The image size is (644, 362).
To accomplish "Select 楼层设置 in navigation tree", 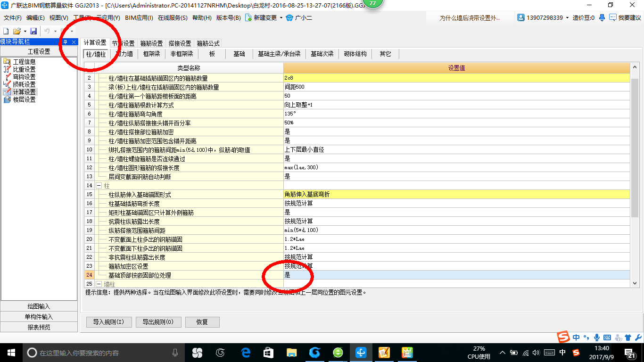I will click(19, 99).
